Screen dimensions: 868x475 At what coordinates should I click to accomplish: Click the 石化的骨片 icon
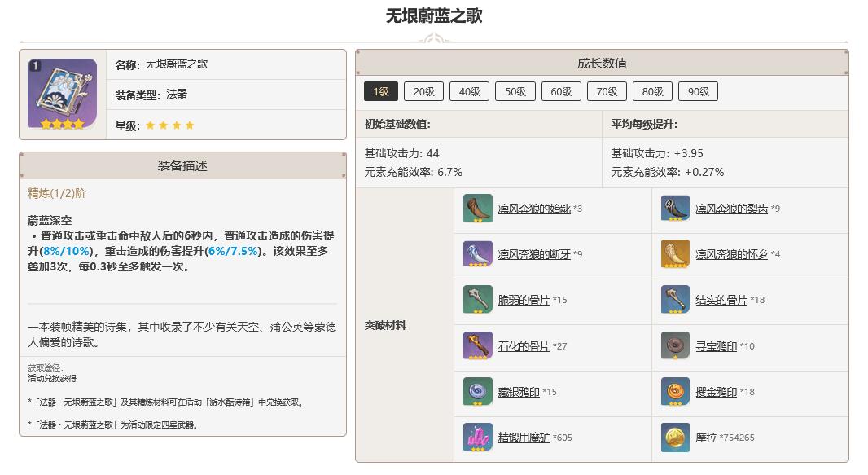click(x=478, y=346)
